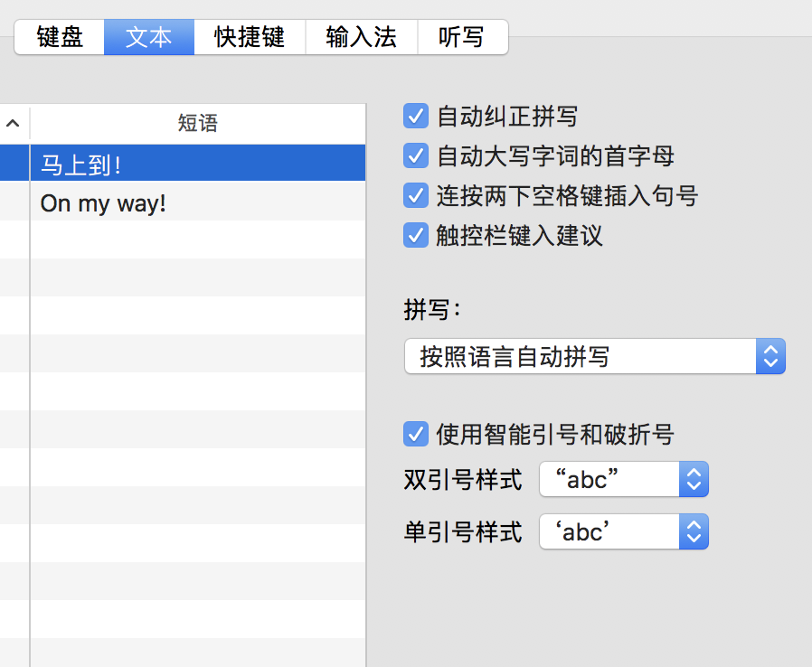812x667 pixels.
Task: Open the 按照语言自动拼写 dropdown
Action: point(594,356)
